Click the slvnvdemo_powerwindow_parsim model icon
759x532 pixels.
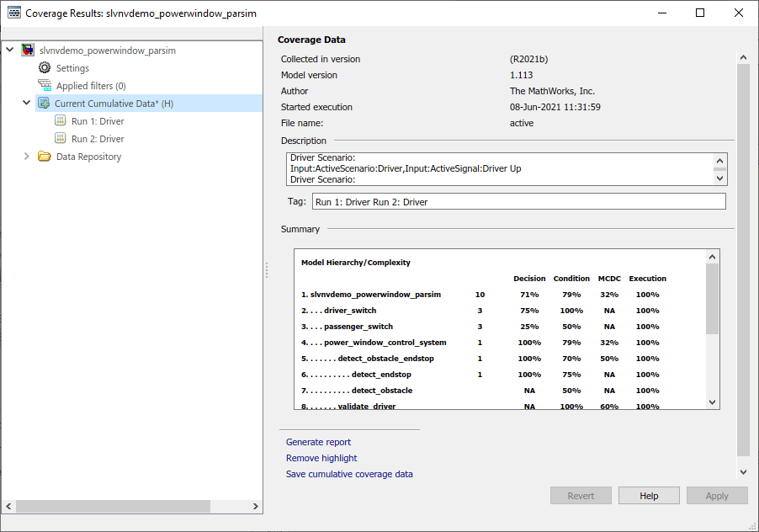[x=28, y=51]
